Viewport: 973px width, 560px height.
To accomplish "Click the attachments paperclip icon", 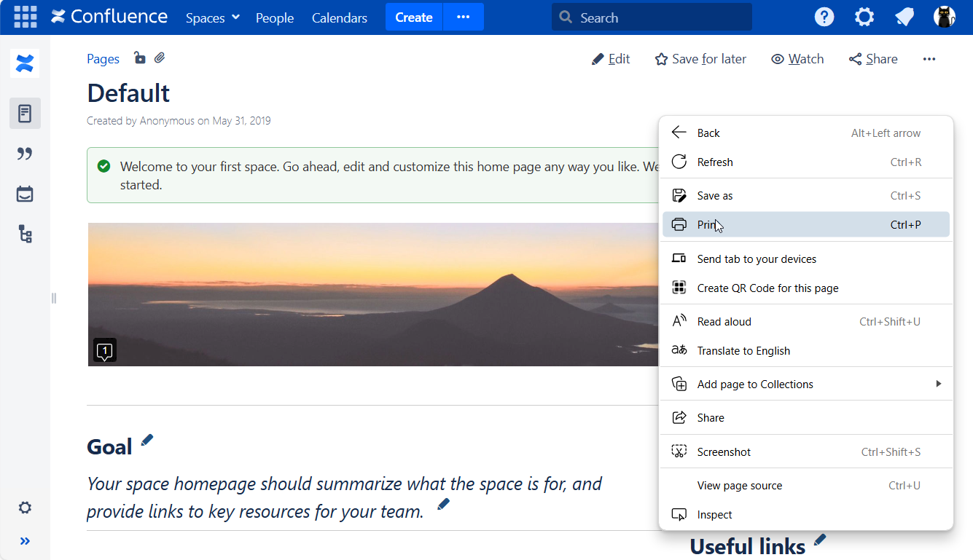I will coord(160,58).
